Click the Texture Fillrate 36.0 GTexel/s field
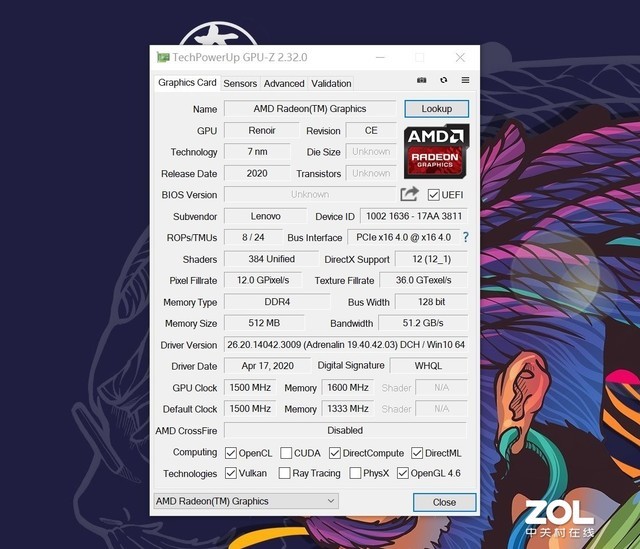640x549 pixels. [x=423, y=280]
